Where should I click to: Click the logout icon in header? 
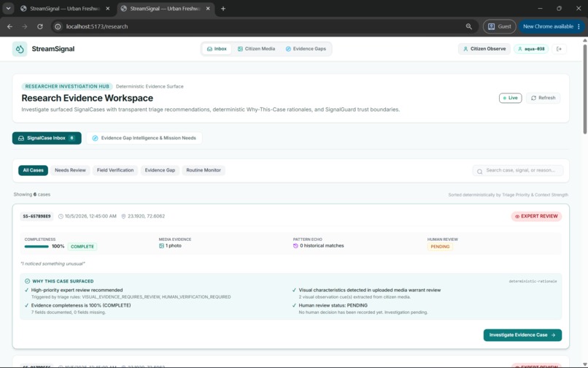(559, 49)
